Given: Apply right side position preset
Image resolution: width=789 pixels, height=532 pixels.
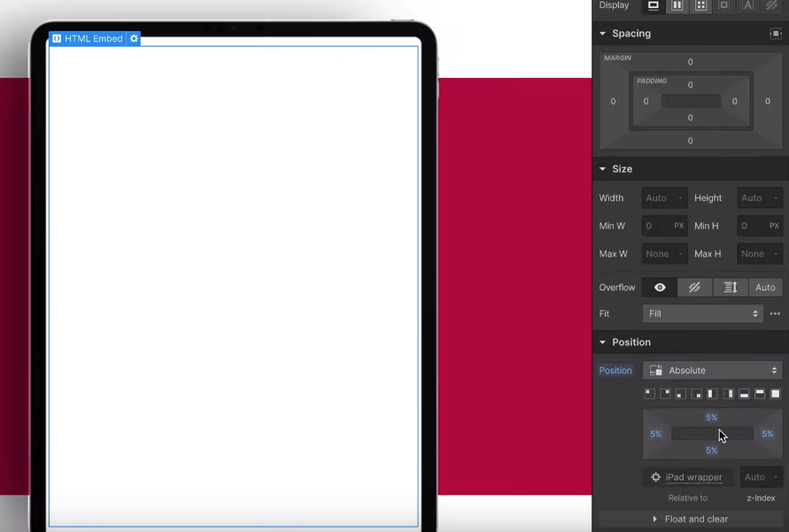Looking at the screenshot, I should click(x=728, y=394).
